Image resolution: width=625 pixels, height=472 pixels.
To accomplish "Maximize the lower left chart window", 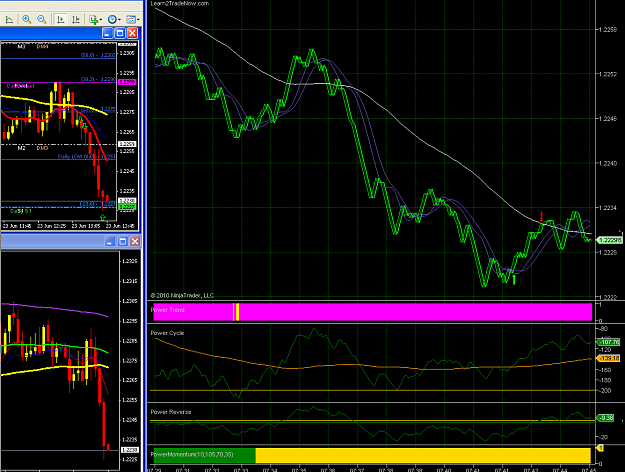I will click(123, 242).
